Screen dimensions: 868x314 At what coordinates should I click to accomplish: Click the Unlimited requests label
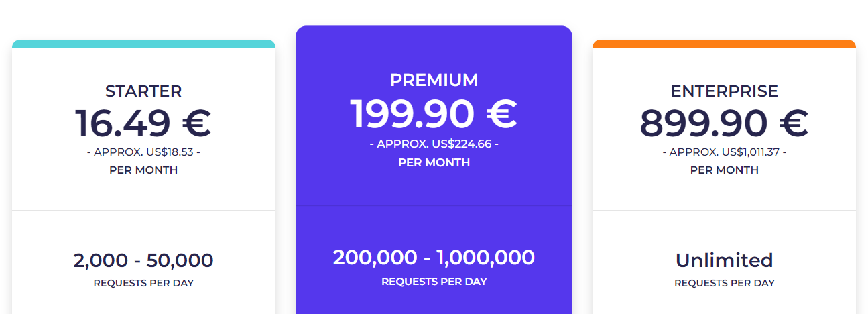coord(725,260)
